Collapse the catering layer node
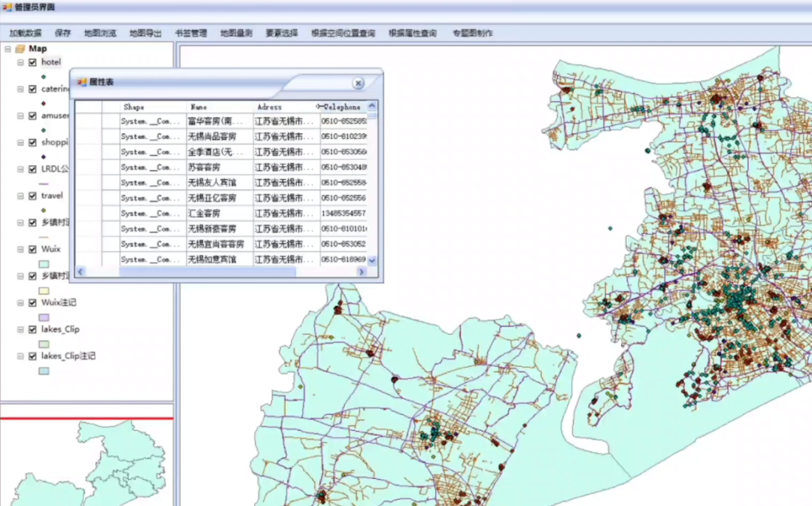Viewport: 812px width, 506px height. tap(21, 89)
